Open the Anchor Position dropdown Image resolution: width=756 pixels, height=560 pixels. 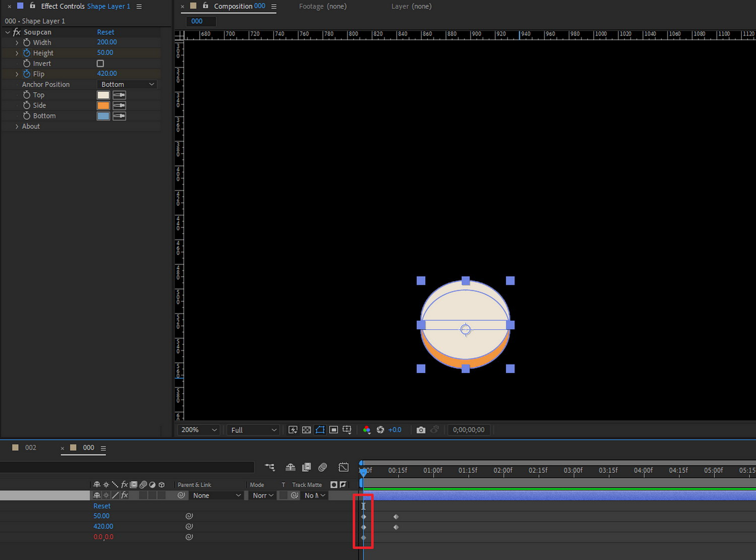tap(127, 85)
